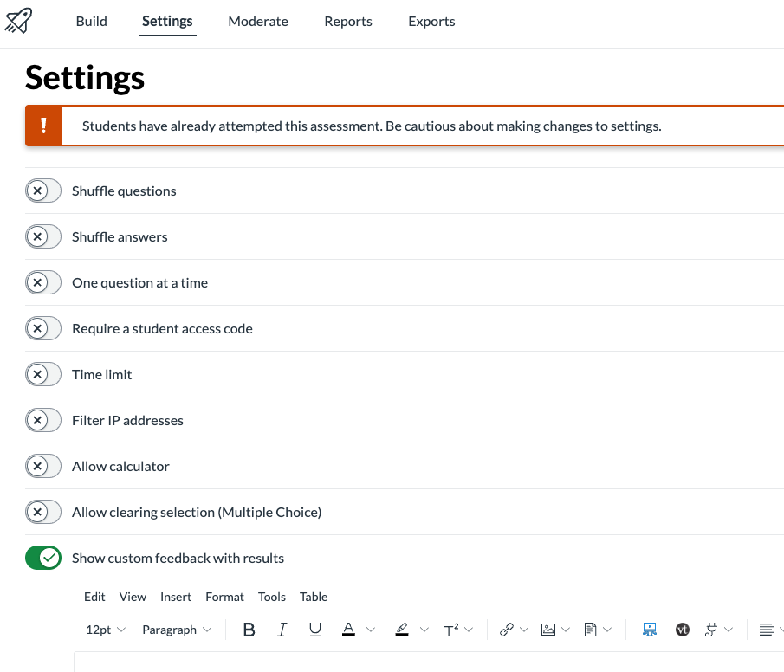
Task: Click the insert link icon
Action: coord(507,630)
